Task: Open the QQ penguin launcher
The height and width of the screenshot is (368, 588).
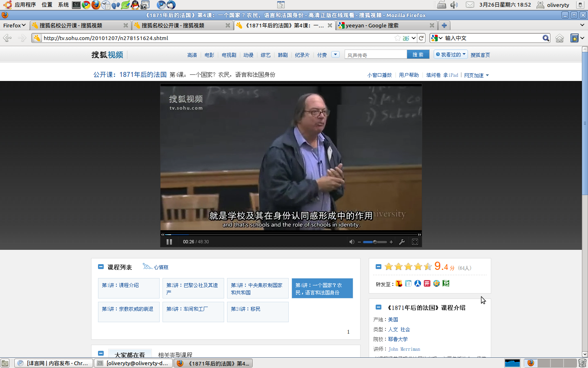Action: (135, 5)
